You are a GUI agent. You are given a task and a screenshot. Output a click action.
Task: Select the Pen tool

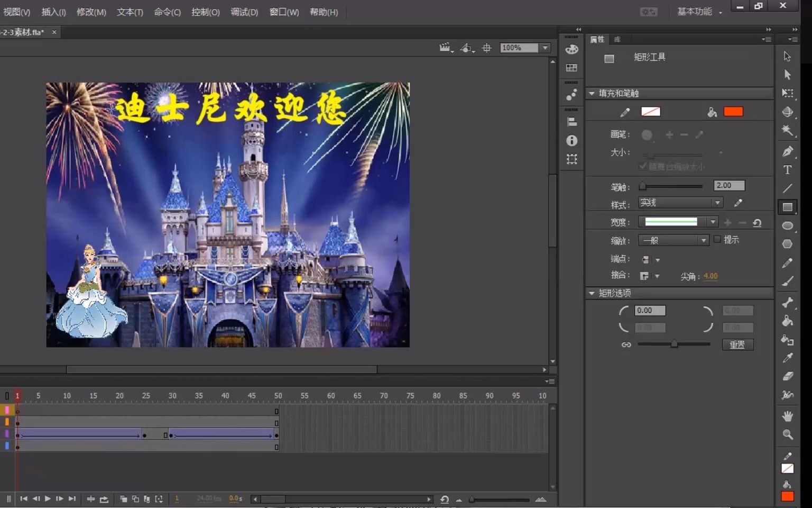pos(787,151)
